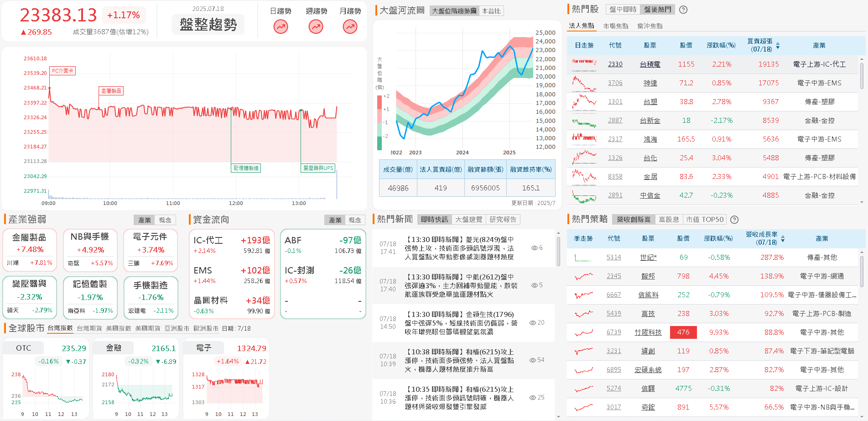Select the 即時快訊 news tab

pos(435,220)
